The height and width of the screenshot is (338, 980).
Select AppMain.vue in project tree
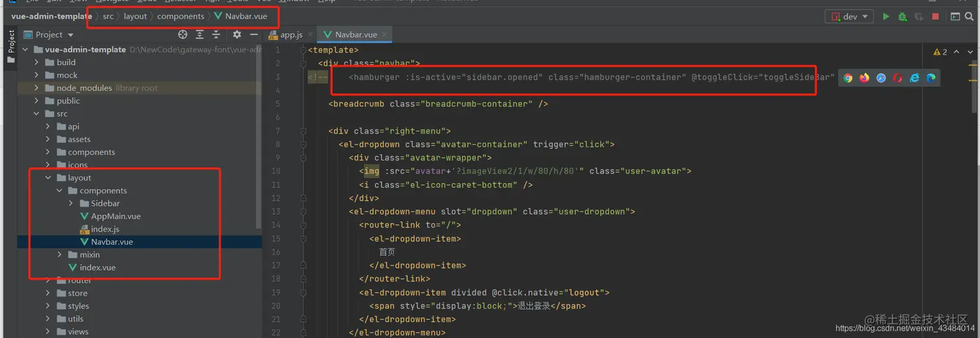point(110,216)
